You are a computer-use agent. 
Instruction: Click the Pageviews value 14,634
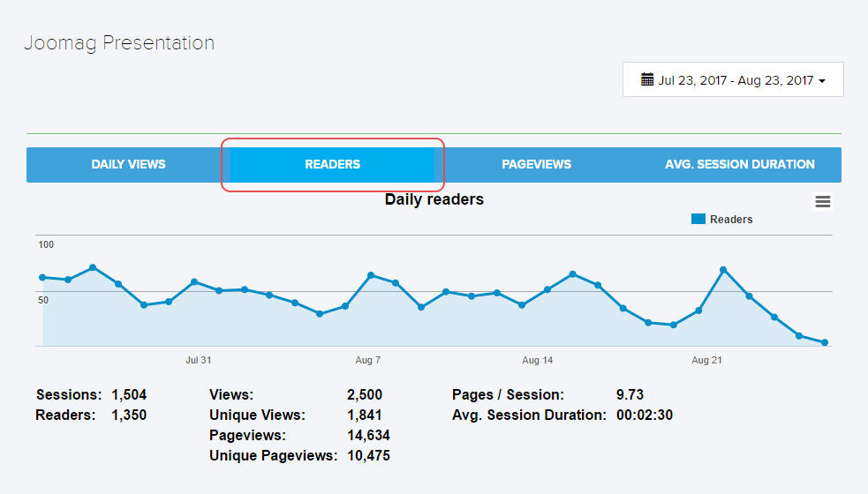tap(368, 436)
